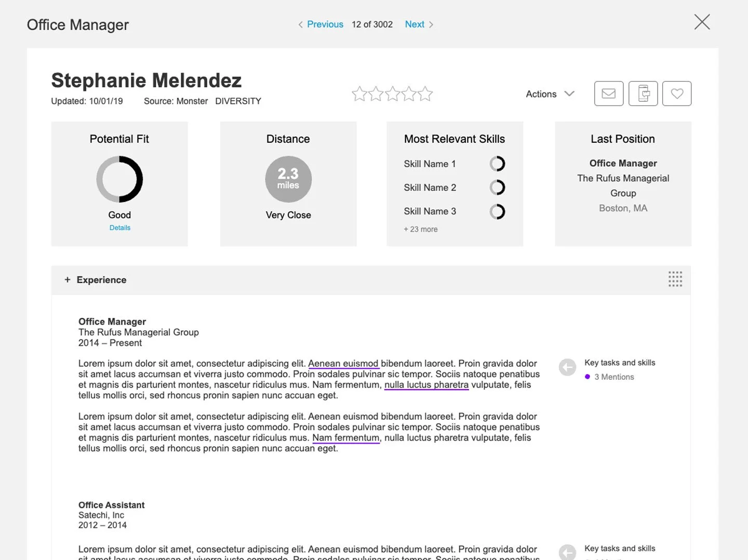Click arrow icon beside Office Assistant key tasks

[x=567, y=552]
